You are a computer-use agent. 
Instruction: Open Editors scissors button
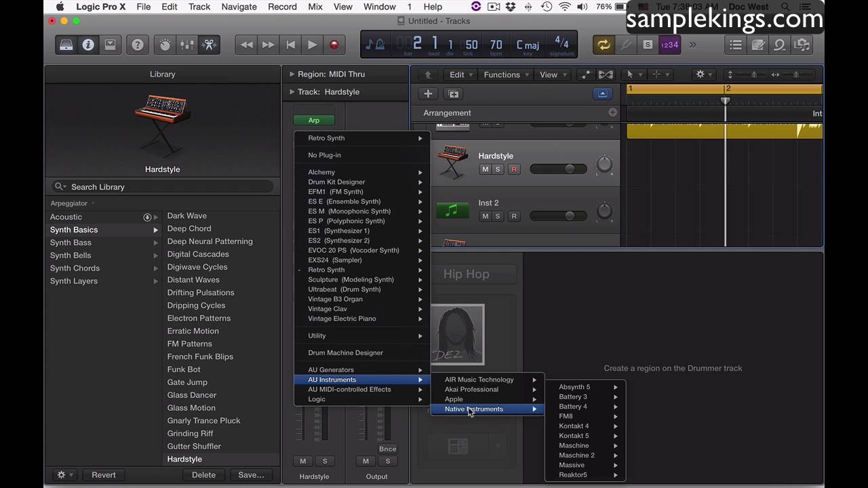[x=209, y=45]
